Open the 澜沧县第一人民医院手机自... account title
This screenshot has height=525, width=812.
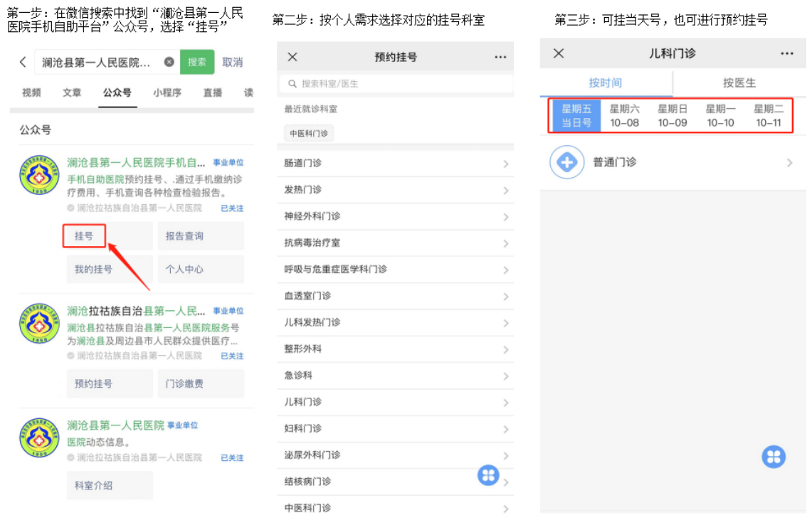click(x=136, y=163)
